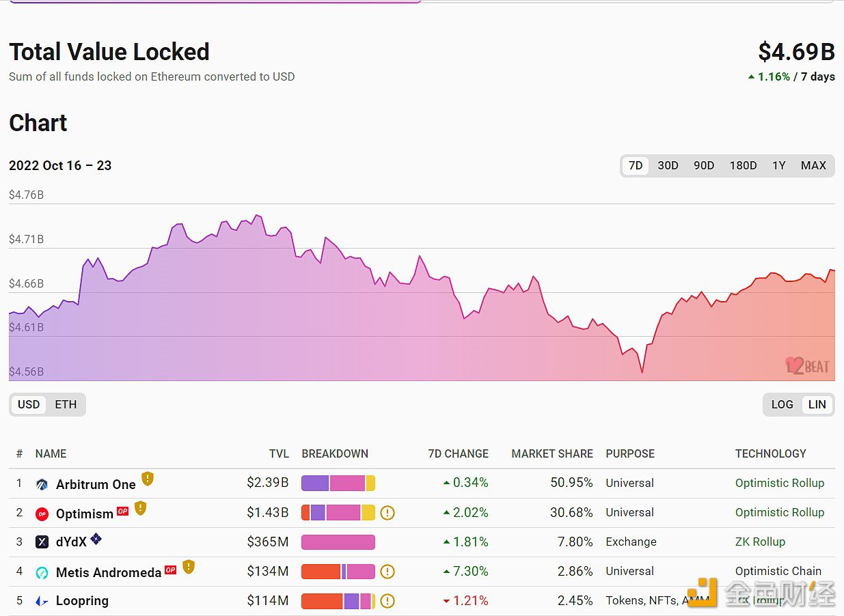This screenshot has height=616, width=844.
Task: Click the Arbitrum One logo icon
Action: pos(42,484)
